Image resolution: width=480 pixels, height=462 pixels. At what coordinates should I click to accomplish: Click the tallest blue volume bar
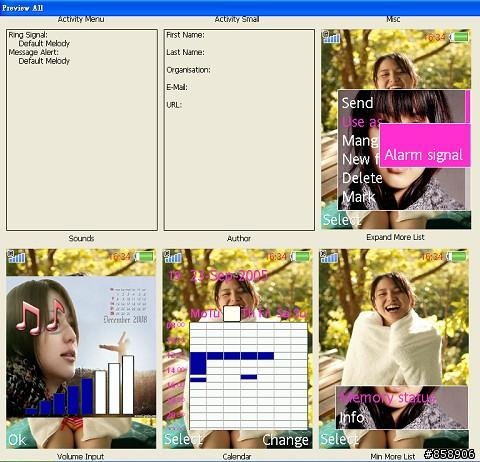(87, 396)
